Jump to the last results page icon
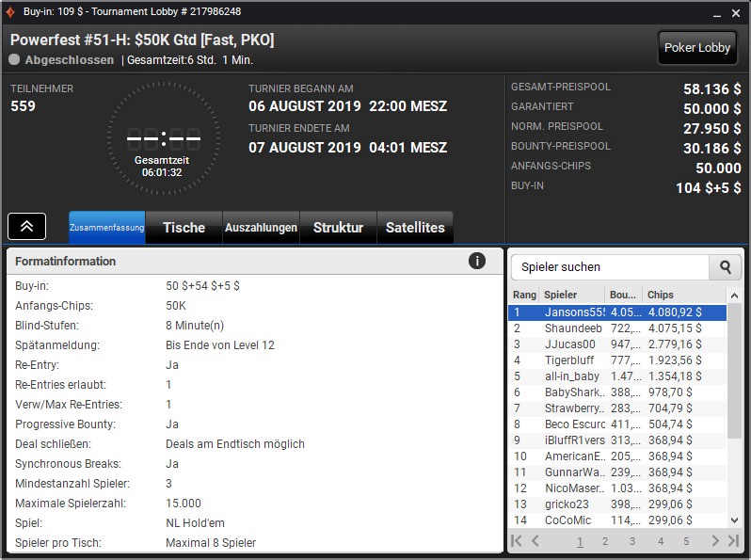751x560 pixels. coord(733,541)
